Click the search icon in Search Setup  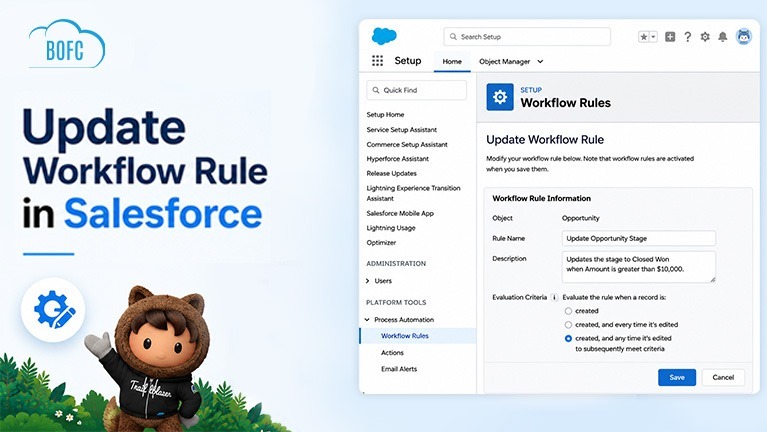click(453, 37)
